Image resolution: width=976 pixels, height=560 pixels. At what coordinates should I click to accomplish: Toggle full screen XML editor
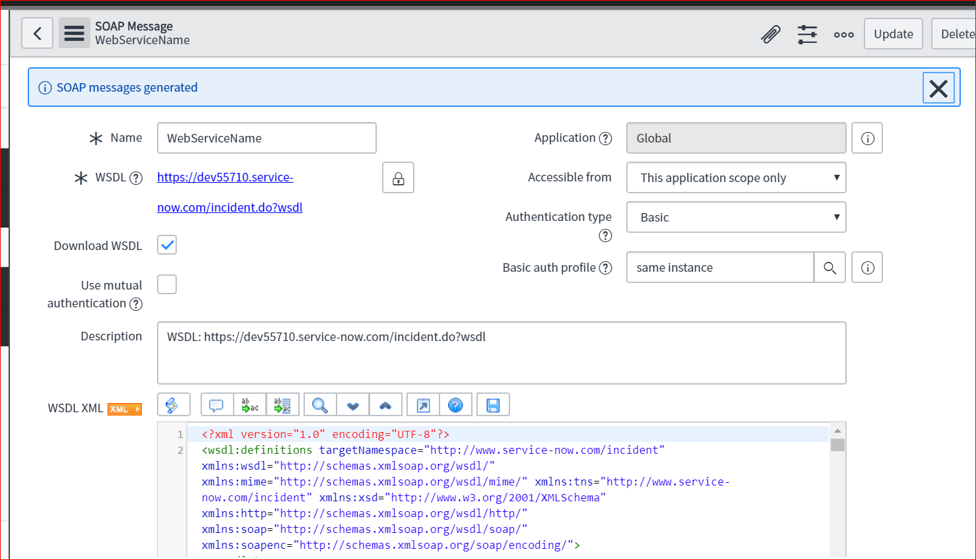(x=423, y=405)
